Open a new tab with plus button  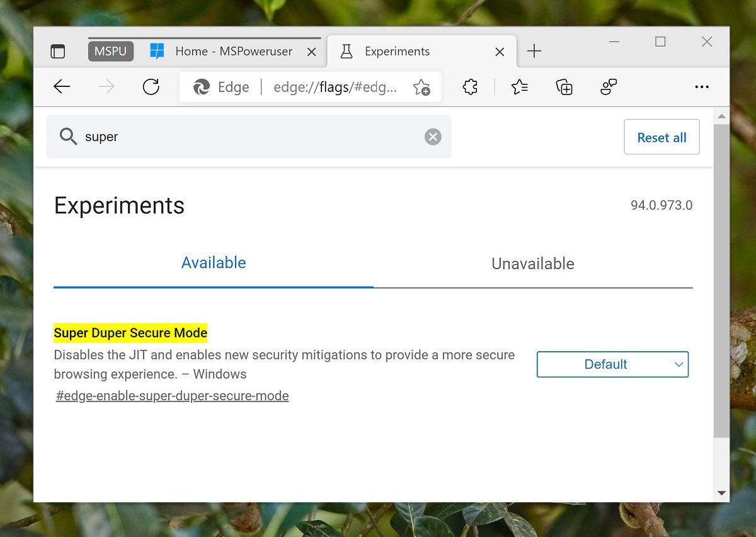point(534,52)
